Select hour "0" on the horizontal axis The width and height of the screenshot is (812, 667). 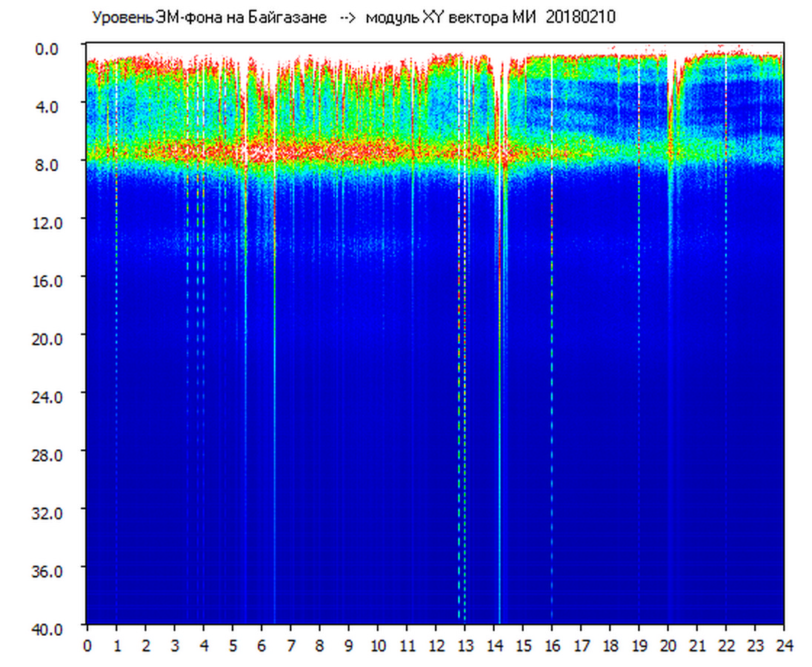(87, 646)
